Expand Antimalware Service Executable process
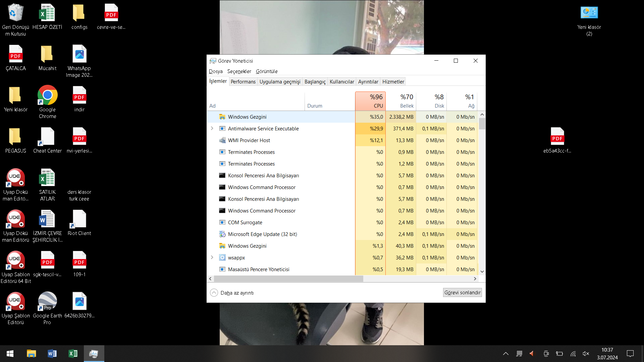This screenshot has width=644, height=362. 212,128
